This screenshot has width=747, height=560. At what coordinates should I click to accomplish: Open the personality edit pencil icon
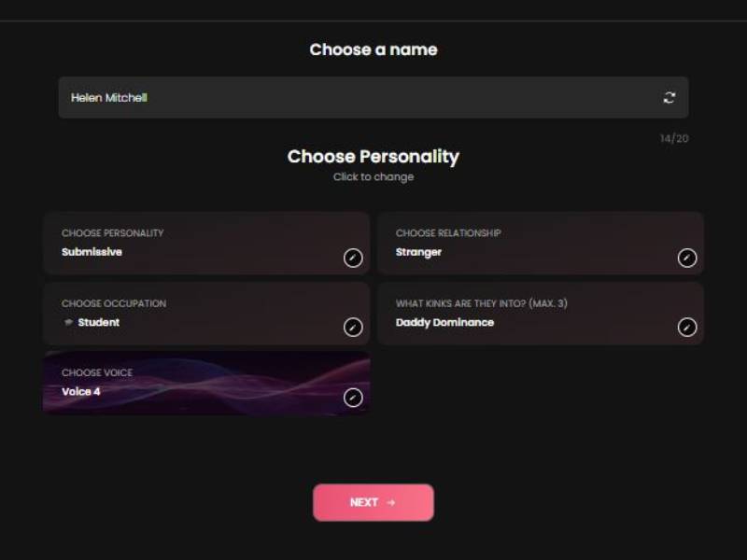pos(352,259)
